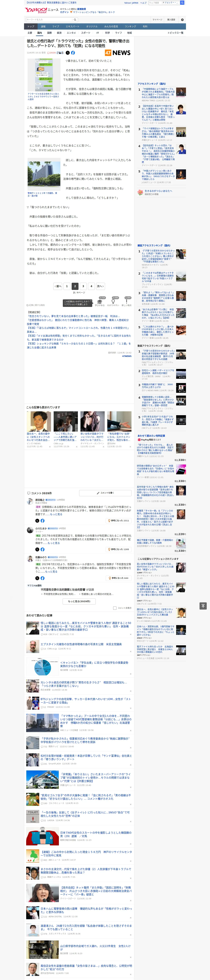The width and height of the screenshot is (210, 980).
Task: Expand 原田隆之's comment with もっと見る
Action: tap(56, 514)
